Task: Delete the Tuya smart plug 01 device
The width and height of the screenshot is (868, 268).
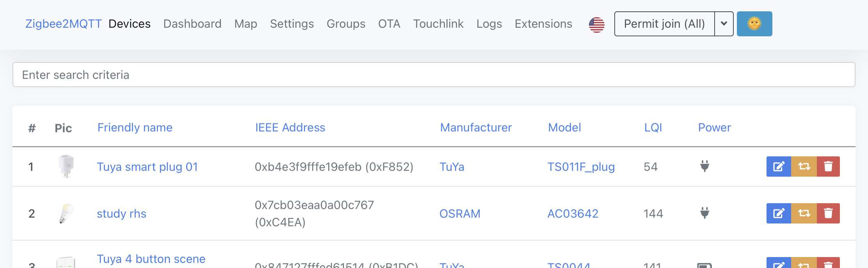Action: [x=828, y=166]
